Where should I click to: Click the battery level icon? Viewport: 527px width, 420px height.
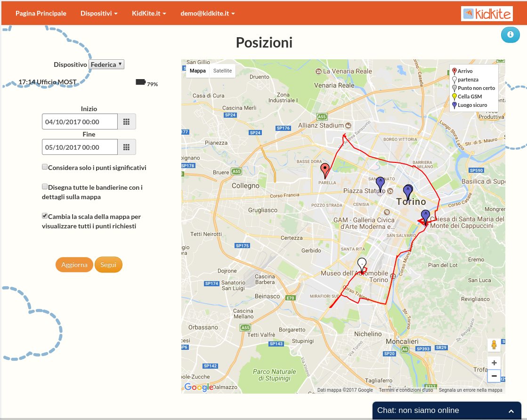pos(140,82)
